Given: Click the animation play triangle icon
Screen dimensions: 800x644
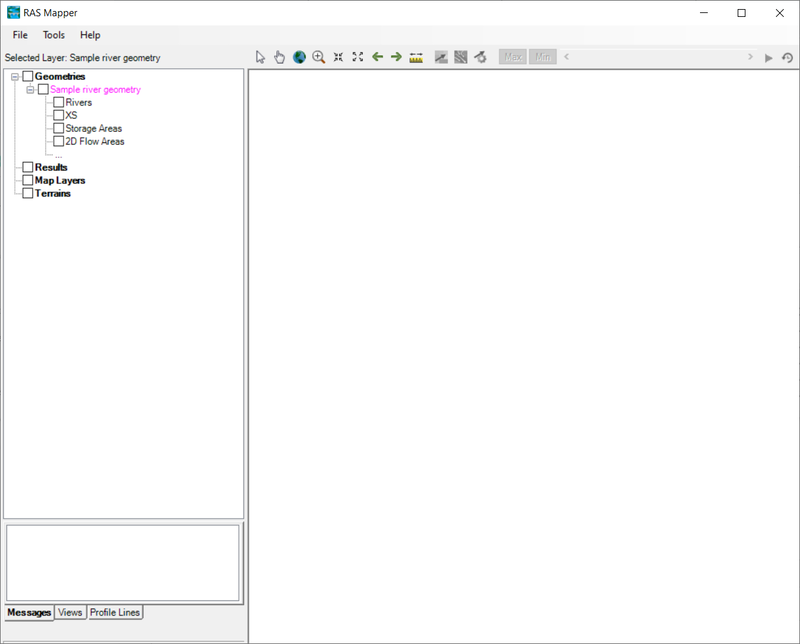Looking at the screenshot, I should pyautogui.click(x=768, y=58).
